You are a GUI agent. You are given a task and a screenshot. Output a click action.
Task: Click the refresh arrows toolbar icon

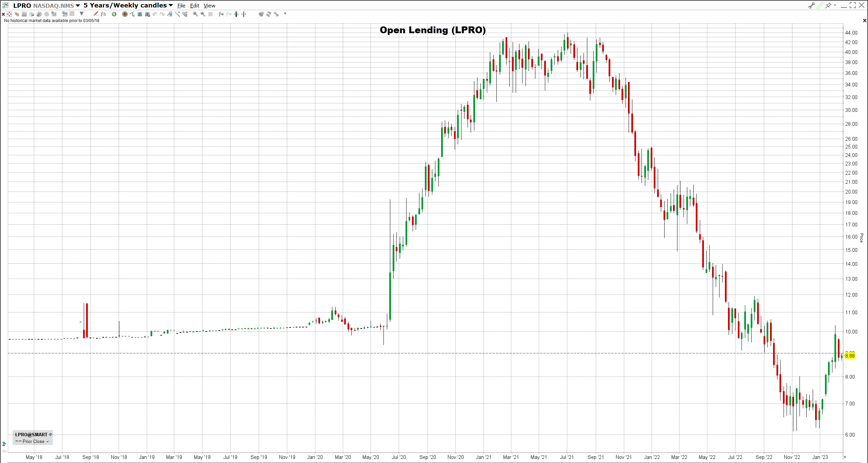click(x=269, y=14)
